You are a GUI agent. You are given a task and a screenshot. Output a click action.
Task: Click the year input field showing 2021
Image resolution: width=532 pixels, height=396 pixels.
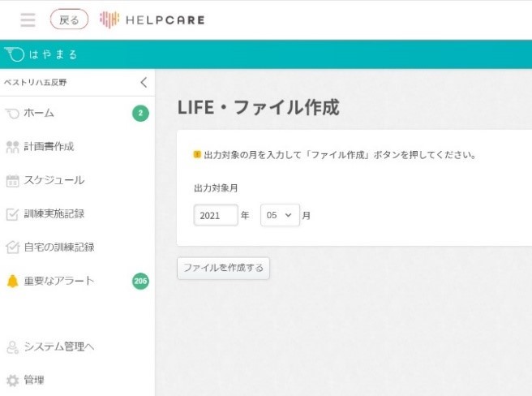(x=216, y=215)
